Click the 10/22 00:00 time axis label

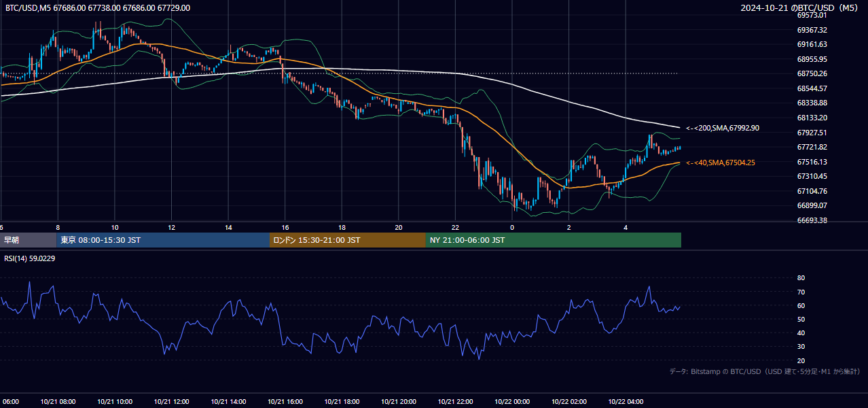click(x=512, y=402)
